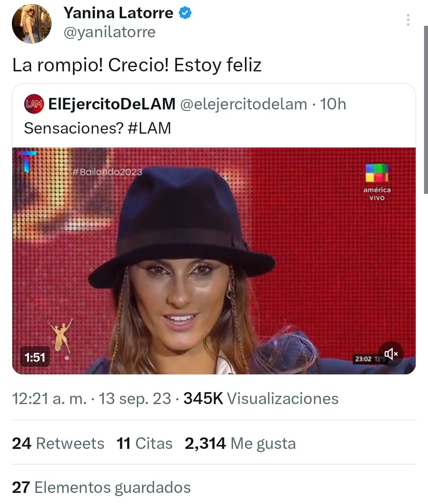The width and height of the screenshot is (428, 504).
Task: Click the Yanina Latorre display name
Action: coord(118,13)
